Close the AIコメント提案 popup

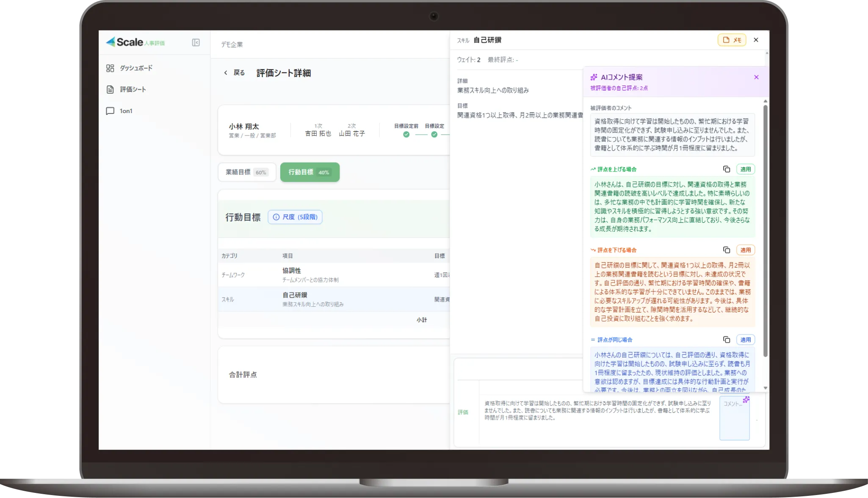pos(757,77)
